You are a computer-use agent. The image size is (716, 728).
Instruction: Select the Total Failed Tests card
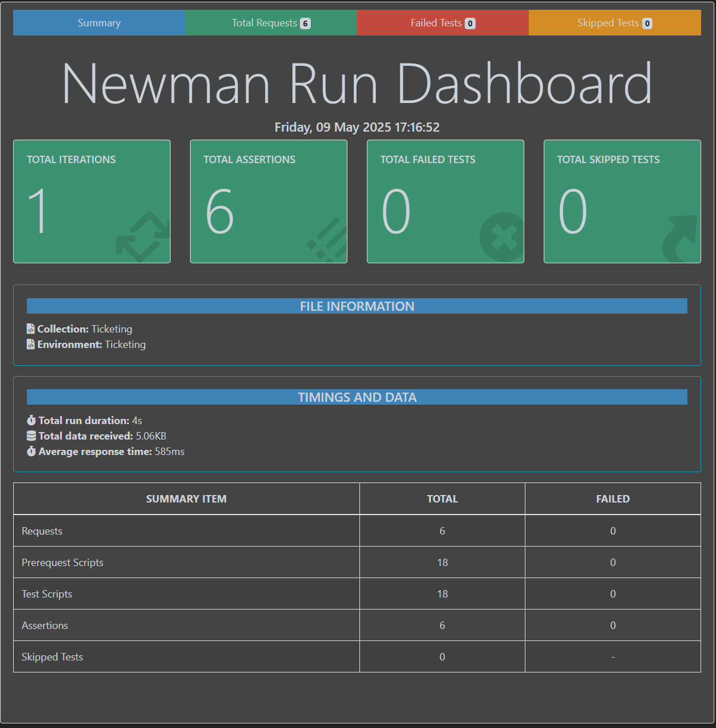pyautogui.click(x=445, y=201)
